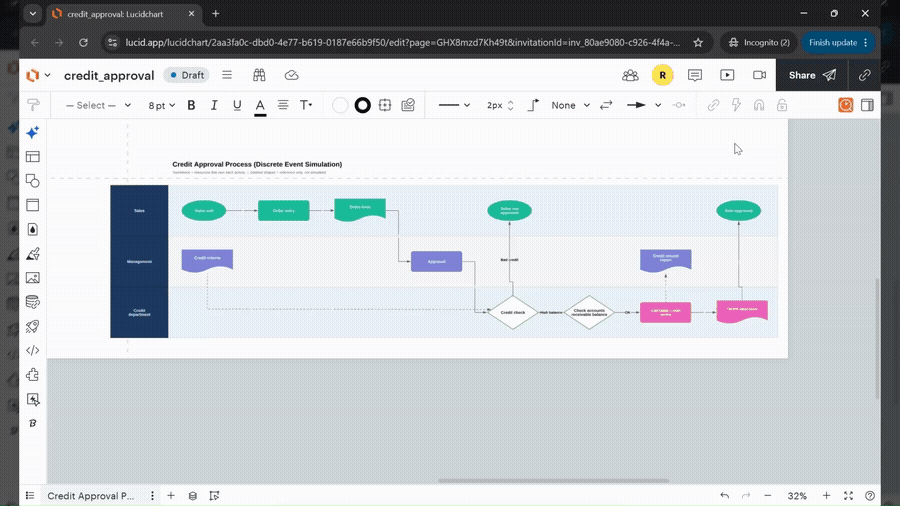Click the cloud saved status icon
This screenshot has height=506, width=900.
point(292,75)
